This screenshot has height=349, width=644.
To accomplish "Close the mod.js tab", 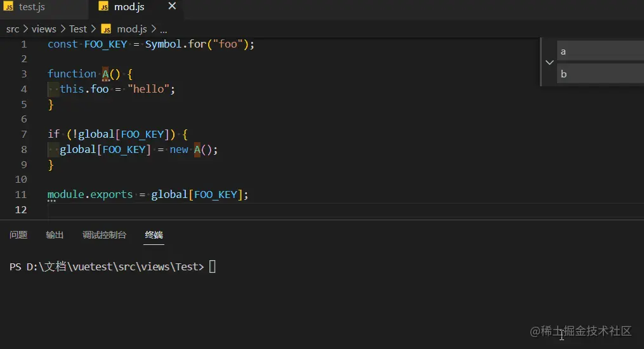I will (172, 6).
